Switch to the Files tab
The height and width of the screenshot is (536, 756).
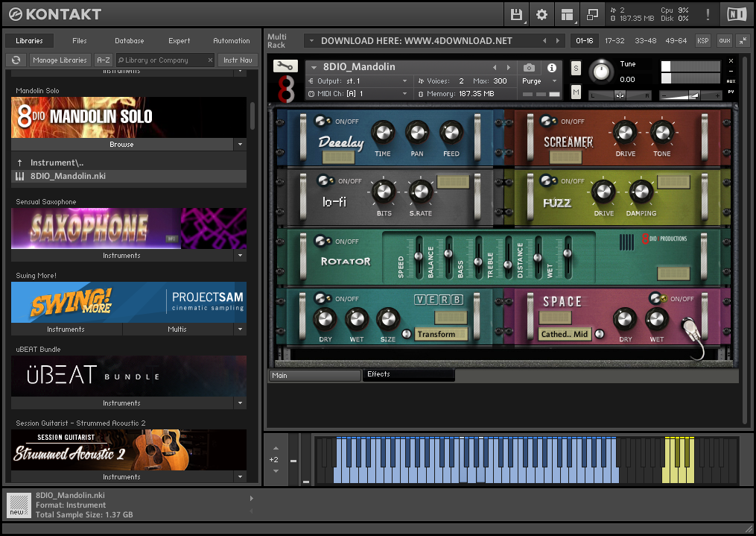tap(80, 41)
